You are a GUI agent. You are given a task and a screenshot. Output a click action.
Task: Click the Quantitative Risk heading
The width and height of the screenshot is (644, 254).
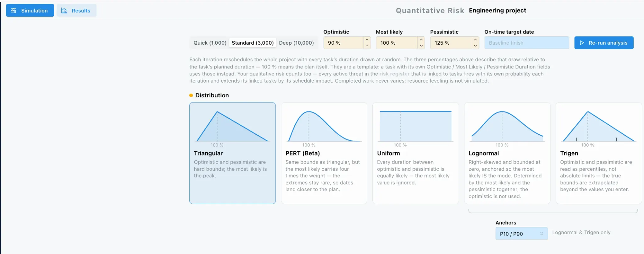pos(430,10)
